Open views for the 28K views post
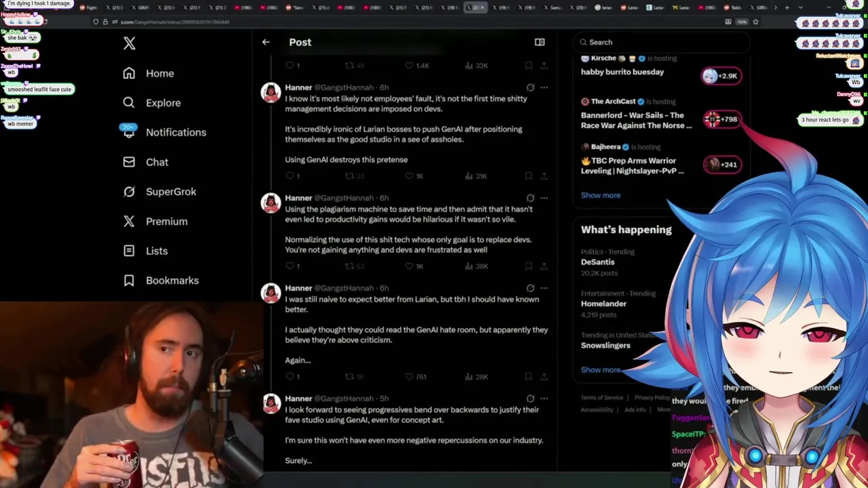Screen dimensions: 868x488 coord(476,377)
